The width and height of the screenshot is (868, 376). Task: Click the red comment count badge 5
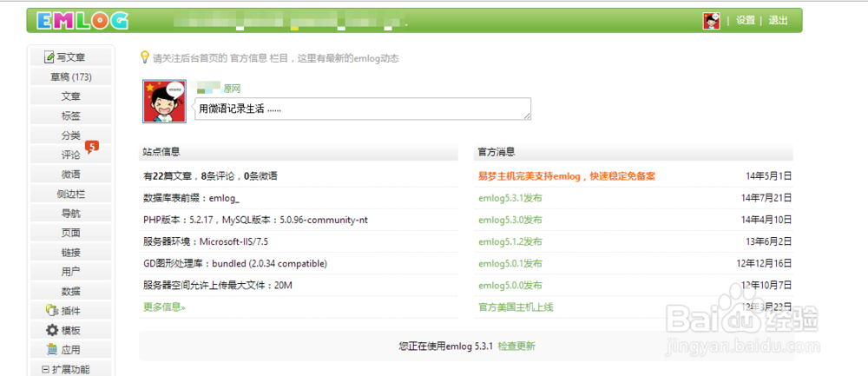click(92, 147)
